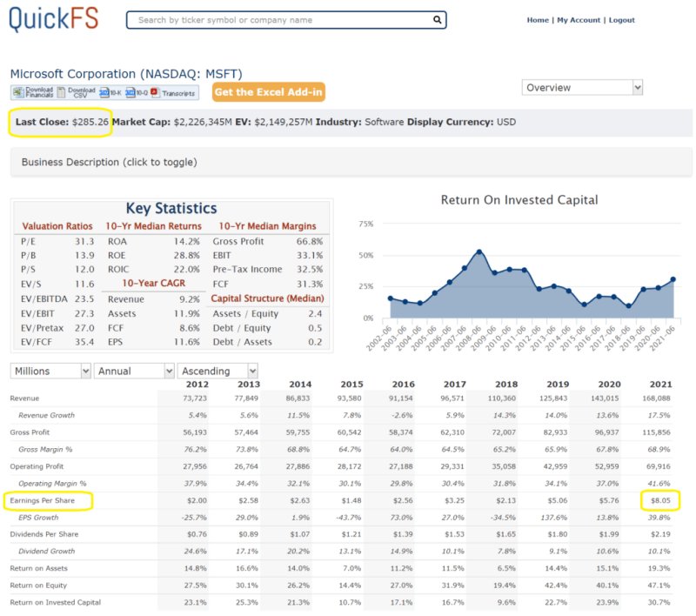The image size is (696, 616).
Task: Click the Industry Software value
Action: [x=385, y=122]
